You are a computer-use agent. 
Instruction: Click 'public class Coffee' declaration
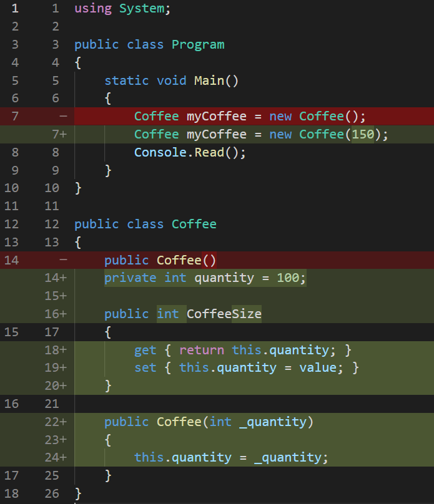(145, 225)
